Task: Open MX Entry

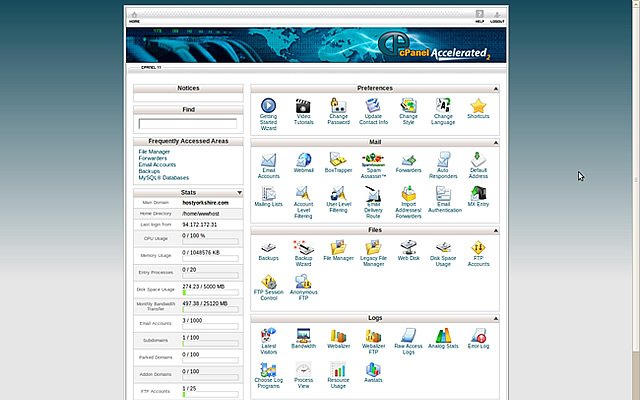Action: click(x=478, y=197)
